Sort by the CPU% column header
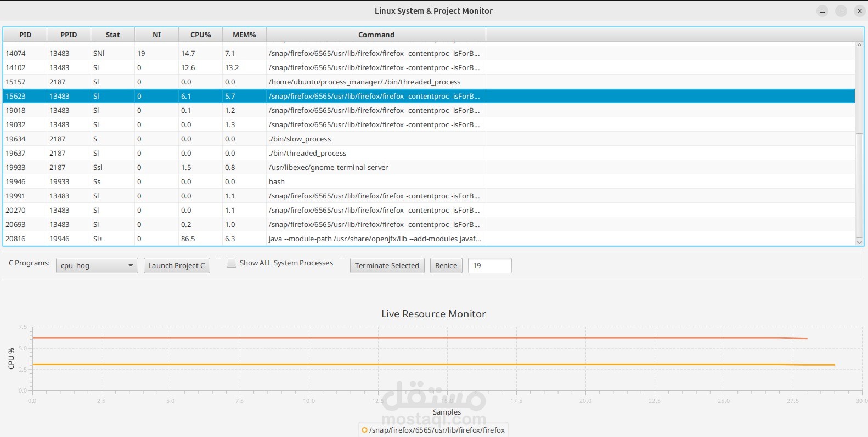 click(x=200, y=35)
